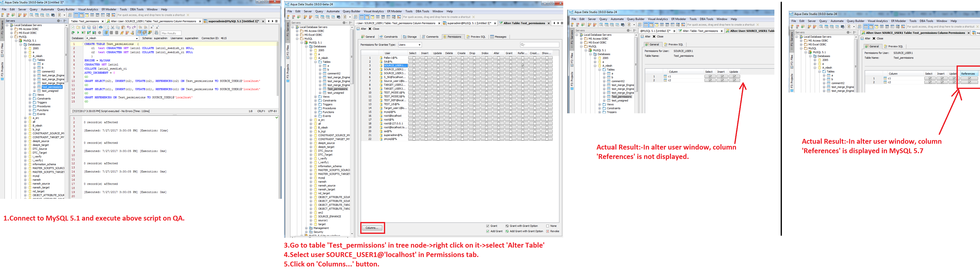Click the search magnifier in the Alter Table Permissions filter

click(x=523, y=45)
